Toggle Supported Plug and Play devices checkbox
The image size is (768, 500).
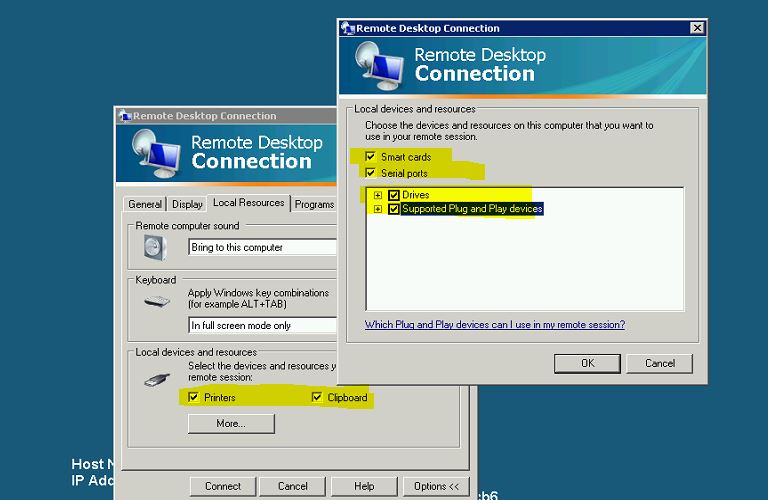coord(394,209)
